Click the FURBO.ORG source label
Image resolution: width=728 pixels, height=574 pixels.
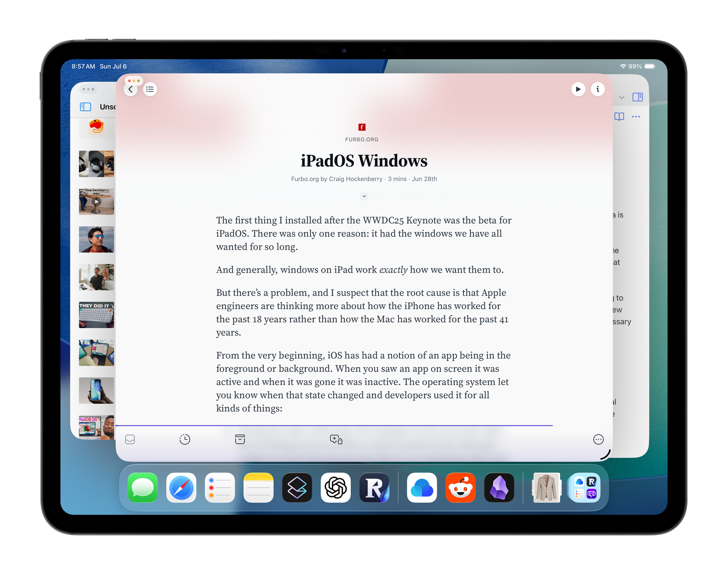(362, 139)
